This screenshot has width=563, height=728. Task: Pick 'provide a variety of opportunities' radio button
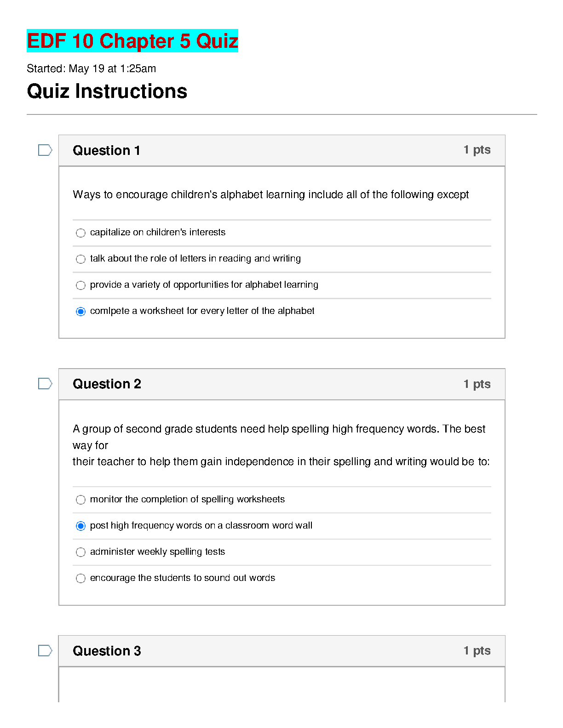pyautogui.click(x=80, y=285)
